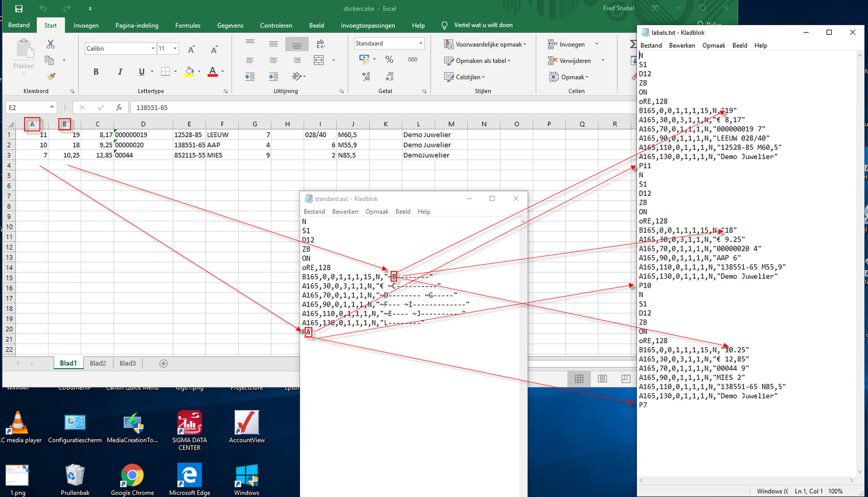The image size is (868, 497).
Task: Open Bewerken menu in standard.asc Kladblok
Action: click(x=345, y=212)
